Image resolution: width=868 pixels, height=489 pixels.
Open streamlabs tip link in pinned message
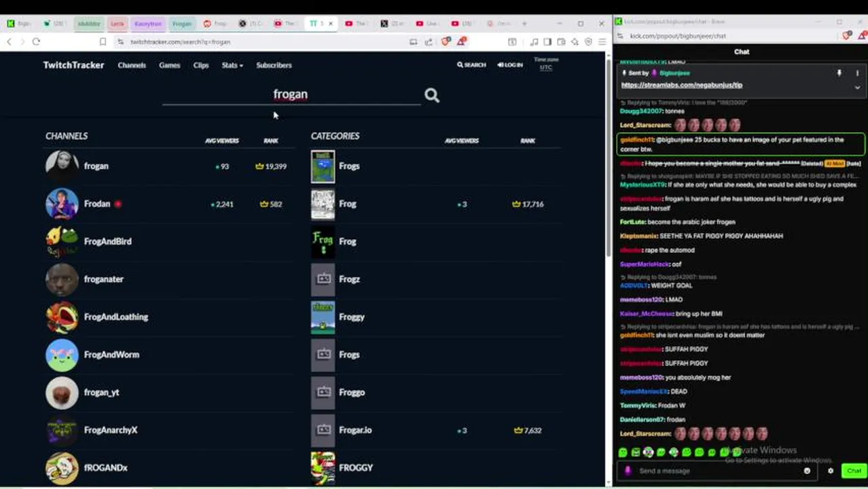coord(681,85)
